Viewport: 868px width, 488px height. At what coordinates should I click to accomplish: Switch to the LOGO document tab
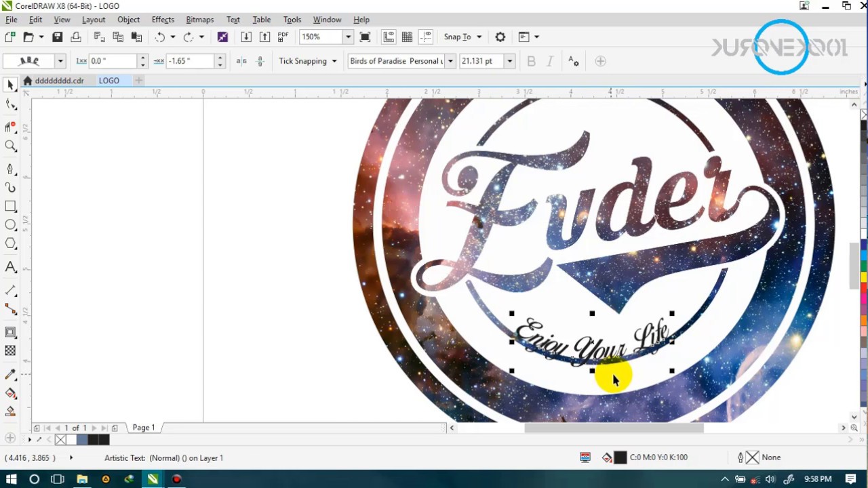pos(108,80)
